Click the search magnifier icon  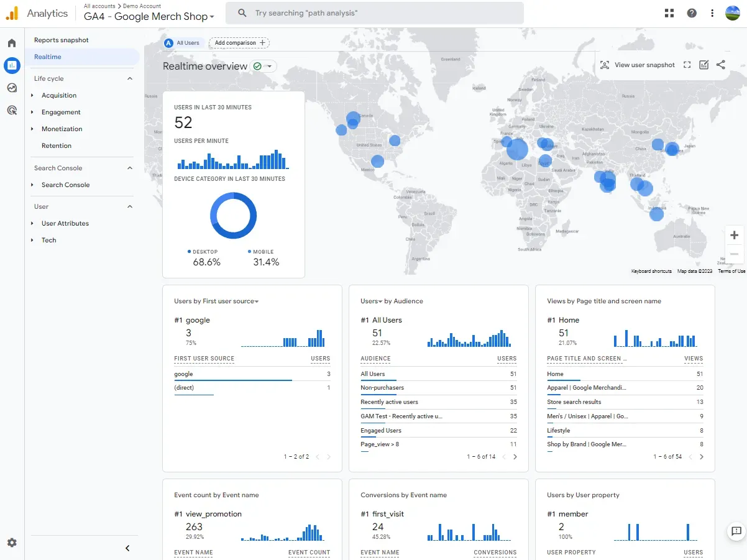click(x=242, y=13)
